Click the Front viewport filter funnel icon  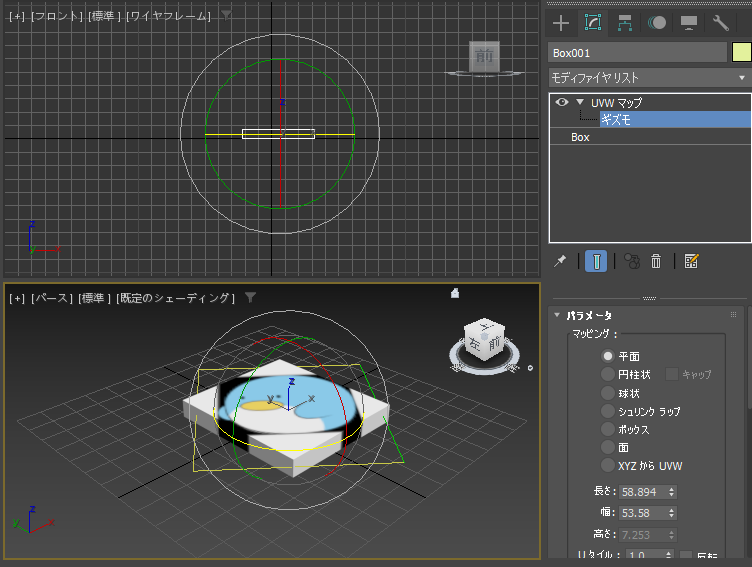226,15
